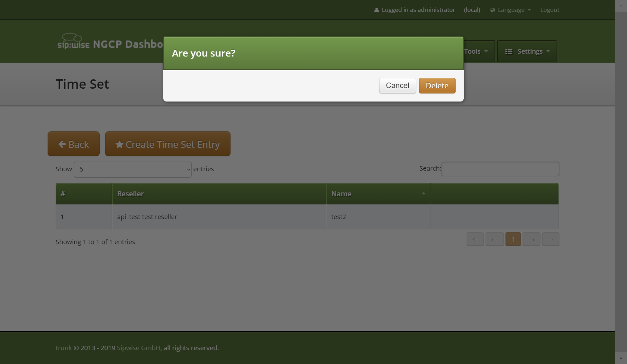Click the Back arrow icon
The height and width of the screenshot is (364, 627).
click(x=62, y=144)
